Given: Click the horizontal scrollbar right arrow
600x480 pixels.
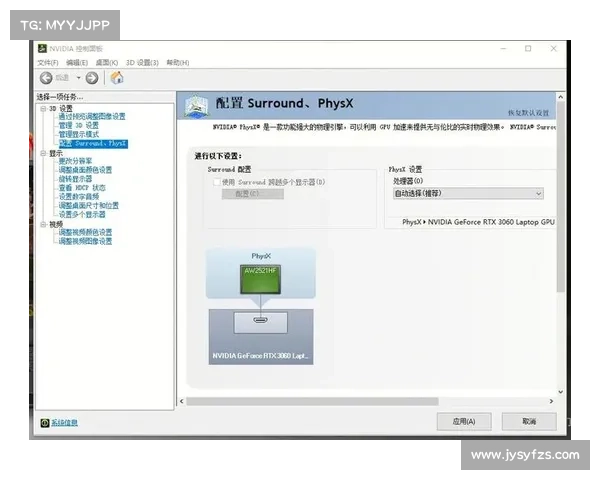Looking at the screenshot, I should pos(551,401).
